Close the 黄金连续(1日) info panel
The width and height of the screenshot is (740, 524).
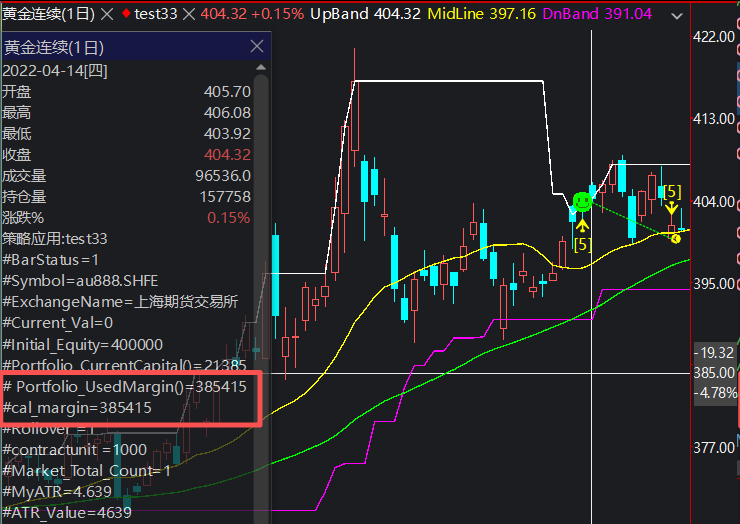[257, 47]
